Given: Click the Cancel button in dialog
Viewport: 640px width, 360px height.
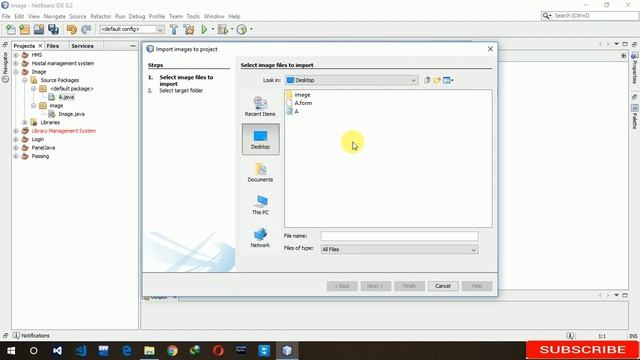Looking at the screenshot, I should (443, 286).
